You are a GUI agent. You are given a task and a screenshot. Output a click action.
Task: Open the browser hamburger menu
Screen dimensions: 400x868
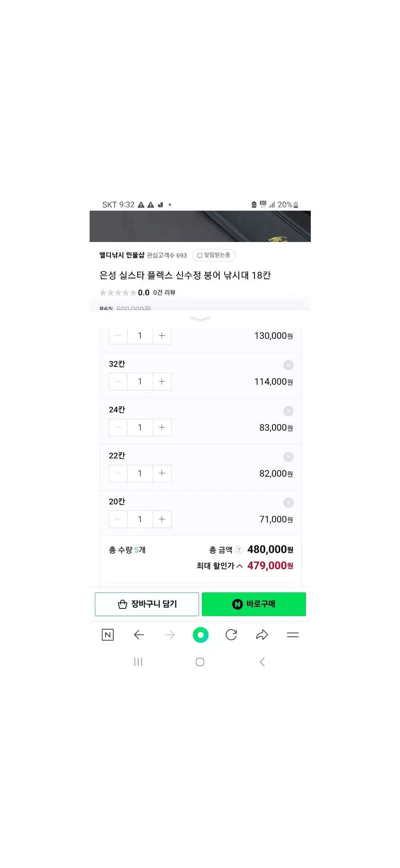pos(293,635)
